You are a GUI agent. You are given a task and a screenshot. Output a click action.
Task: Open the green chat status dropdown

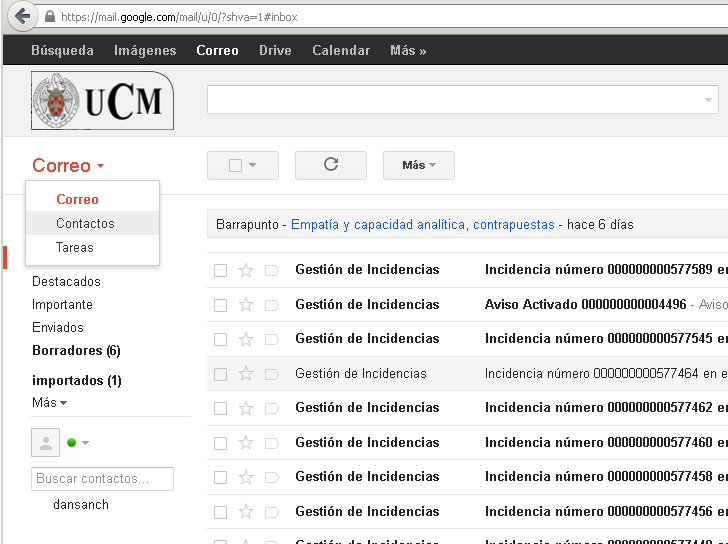(85, 443)
